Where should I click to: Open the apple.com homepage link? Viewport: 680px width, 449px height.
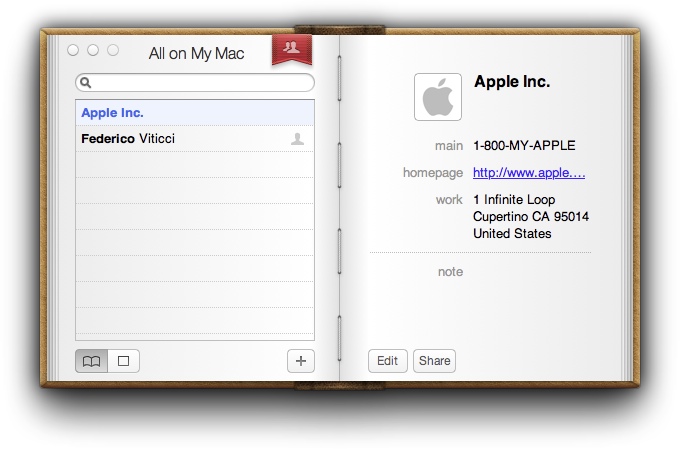pos(529,173)
